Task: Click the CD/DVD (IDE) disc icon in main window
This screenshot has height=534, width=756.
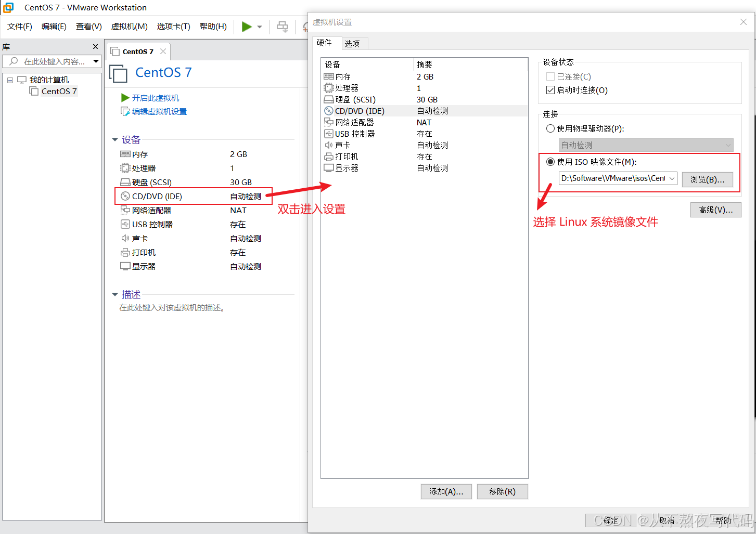Action: point(125,196)
